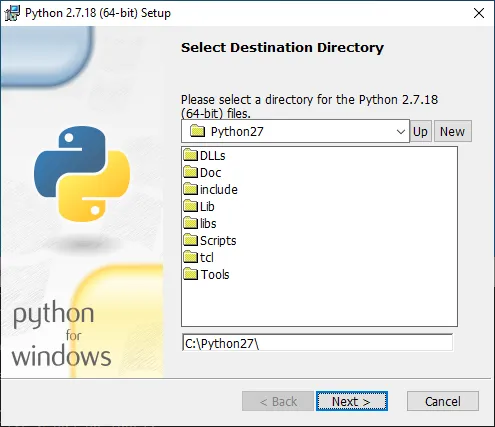
Task: Close the Python 2.7.18 Setup window
Action: point(479,13)
